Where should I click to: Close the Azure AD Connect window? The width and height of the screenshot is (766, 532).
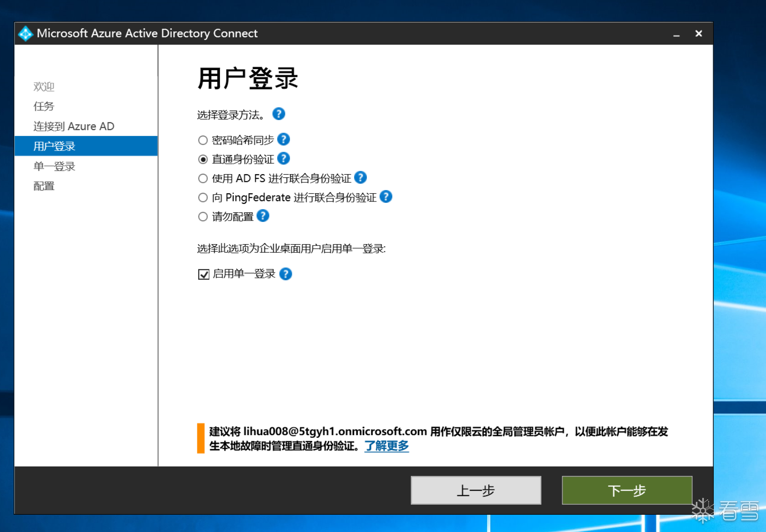tap(699, 34)
